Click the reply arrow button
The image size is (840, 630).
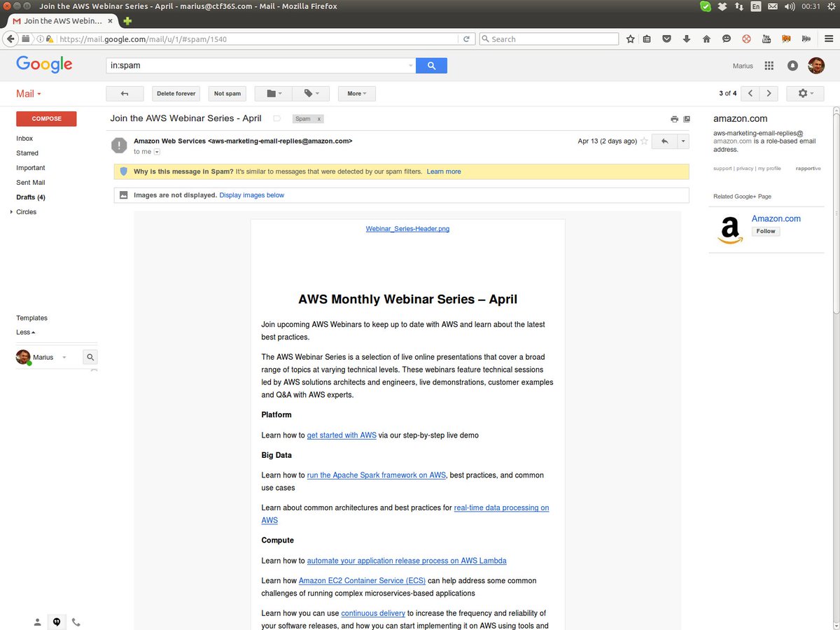664,141
